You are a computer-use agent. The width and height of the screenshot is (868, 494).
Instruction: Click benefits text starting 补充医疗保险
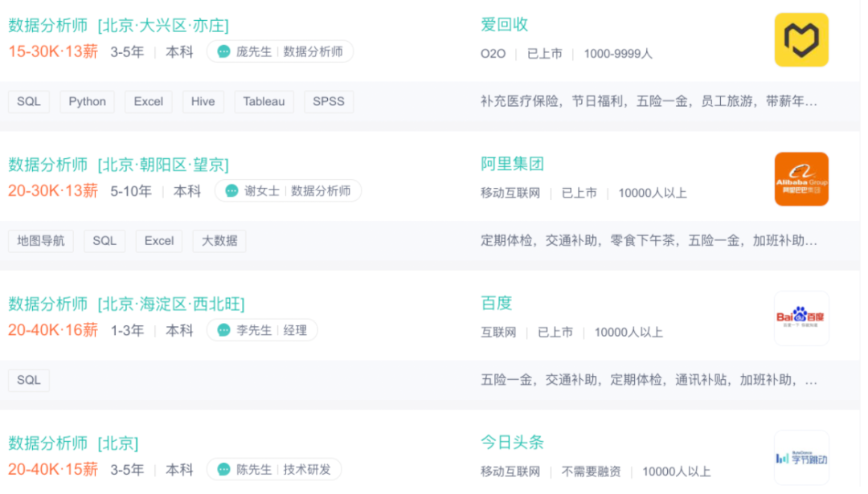pyautogui.click(x=649, y=102)
